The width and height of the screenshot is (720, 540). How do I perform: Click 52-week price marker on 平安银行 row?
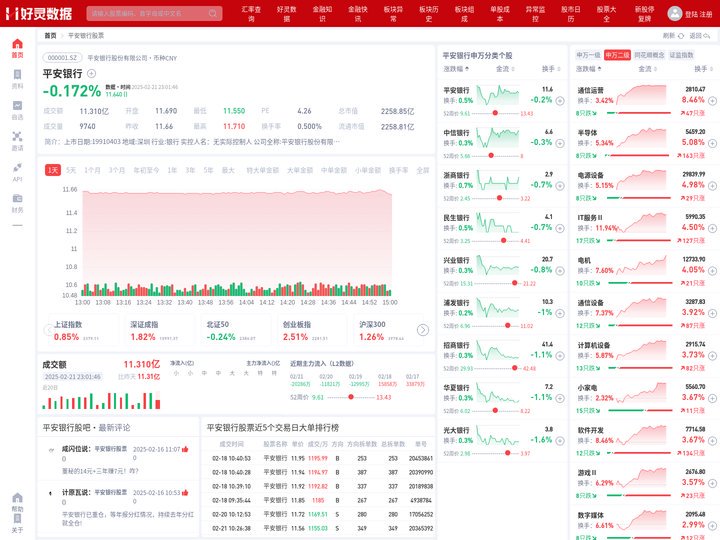point(495,113)
